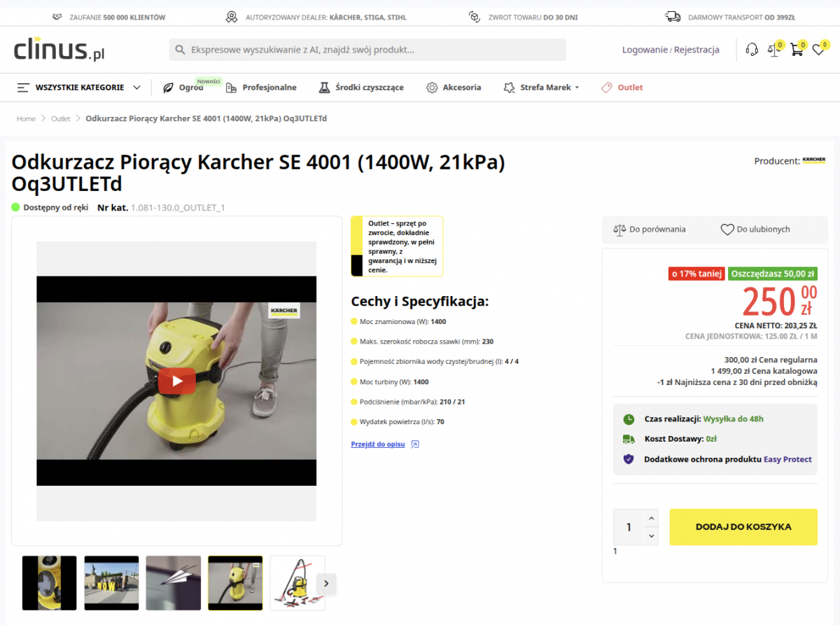Click the search magnifier icon
Image resolution: width=840 pixels, height=625 pixels.
point(180,50)
